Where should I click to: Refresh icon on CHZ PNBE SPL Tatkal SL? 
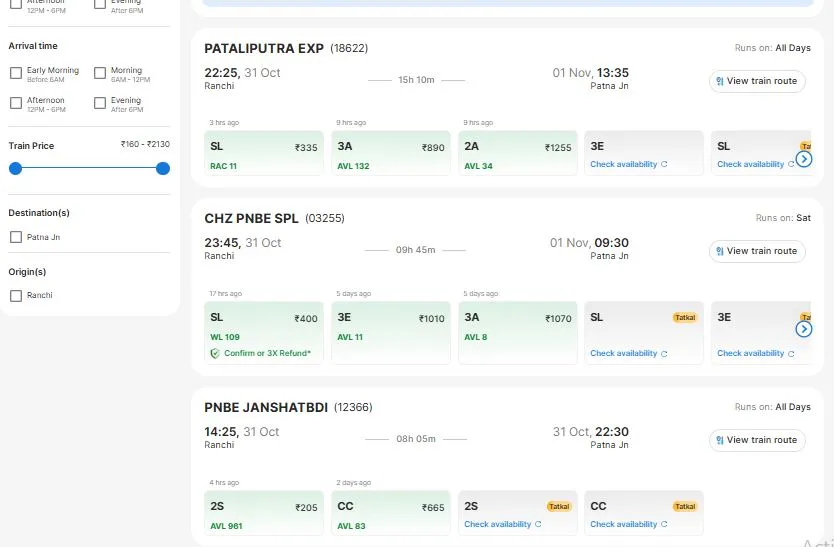(x=664, y=354)
